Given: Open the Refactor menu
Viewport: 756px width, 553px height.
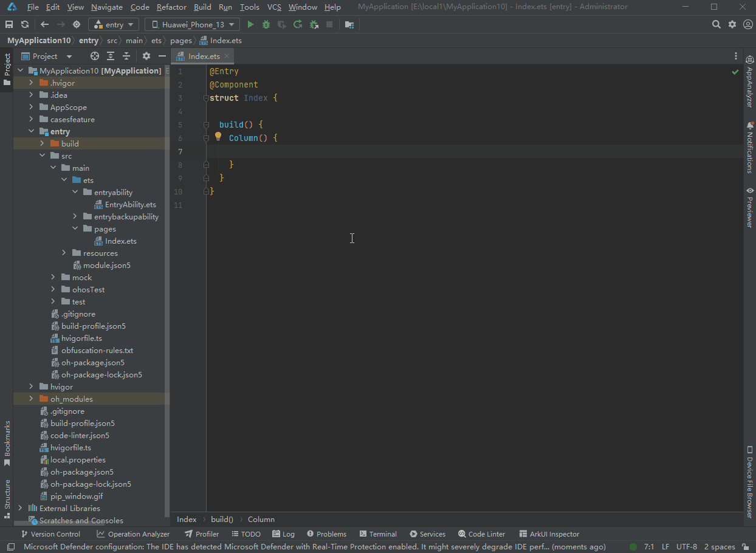Looking at the screenshot, I should click(x=171, y=7).
